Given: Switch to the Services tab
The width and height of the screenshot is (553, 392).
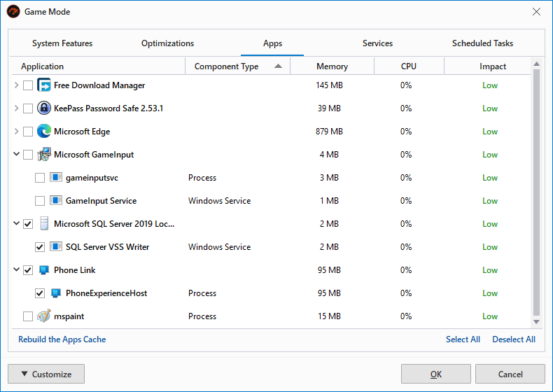Looking at the screenshot, I should (377, 43).
